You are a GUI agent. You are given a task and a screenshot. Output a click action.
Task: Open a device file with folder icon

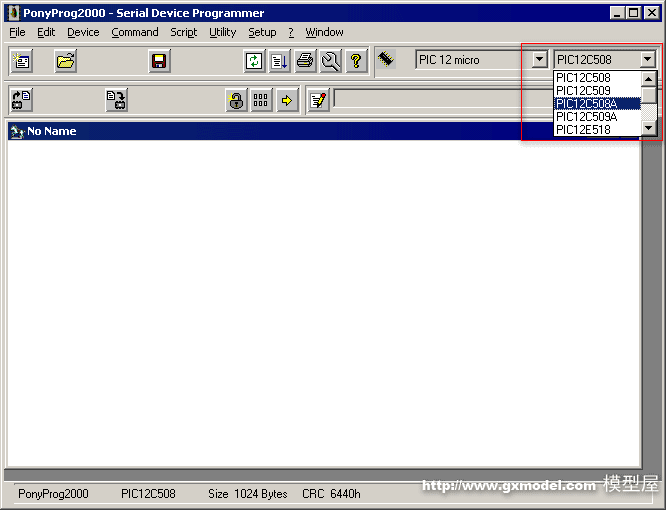click(66, 61)
